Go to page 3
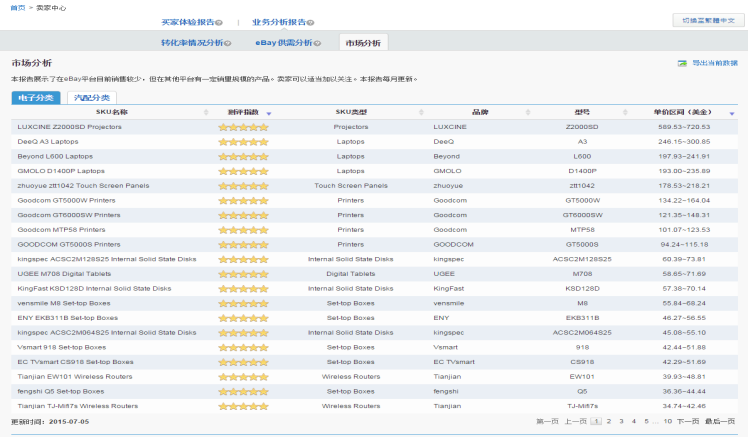 tap(621, 421)
